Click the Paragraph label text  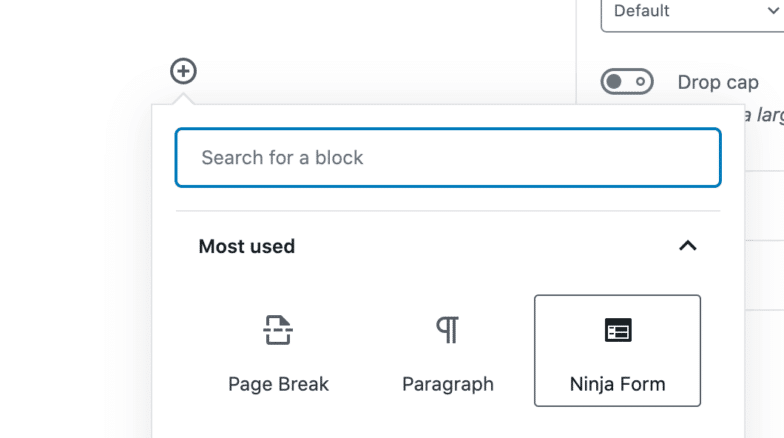447,384
